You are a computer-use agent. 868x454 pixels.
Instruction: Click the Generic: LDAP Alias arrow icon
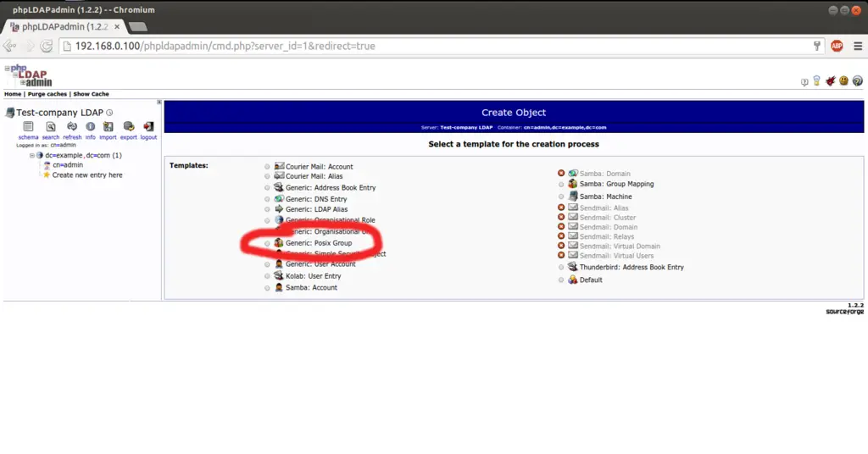point(279,209)
